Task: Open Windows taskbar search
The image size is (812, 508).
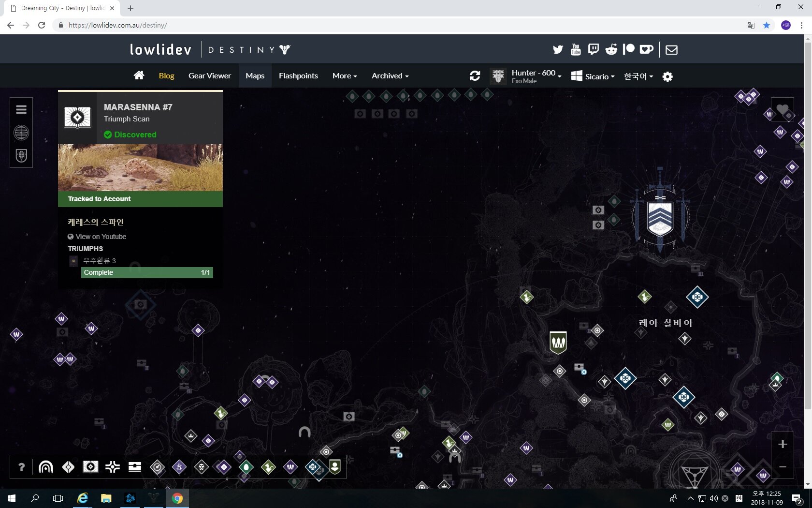Action: point(35,498)
